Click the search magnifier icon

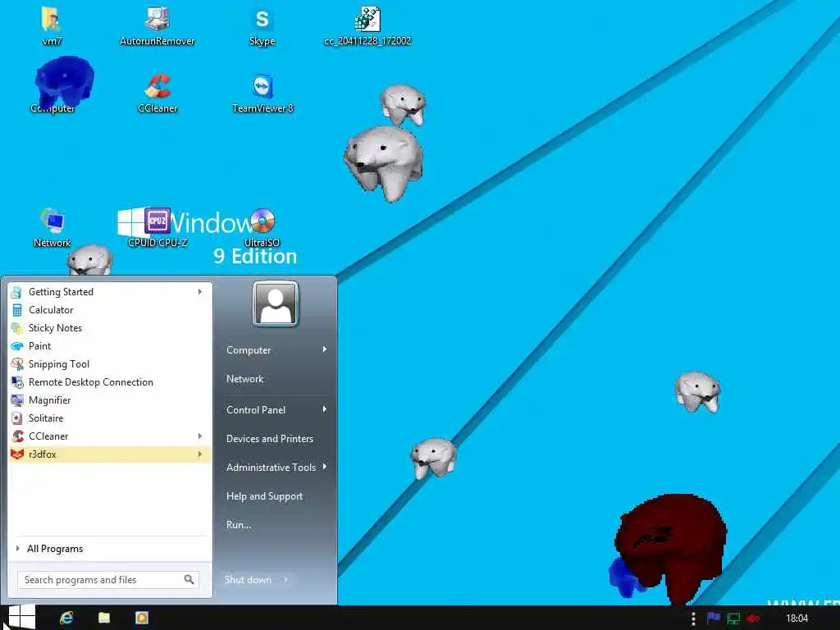tap(189, 579)
